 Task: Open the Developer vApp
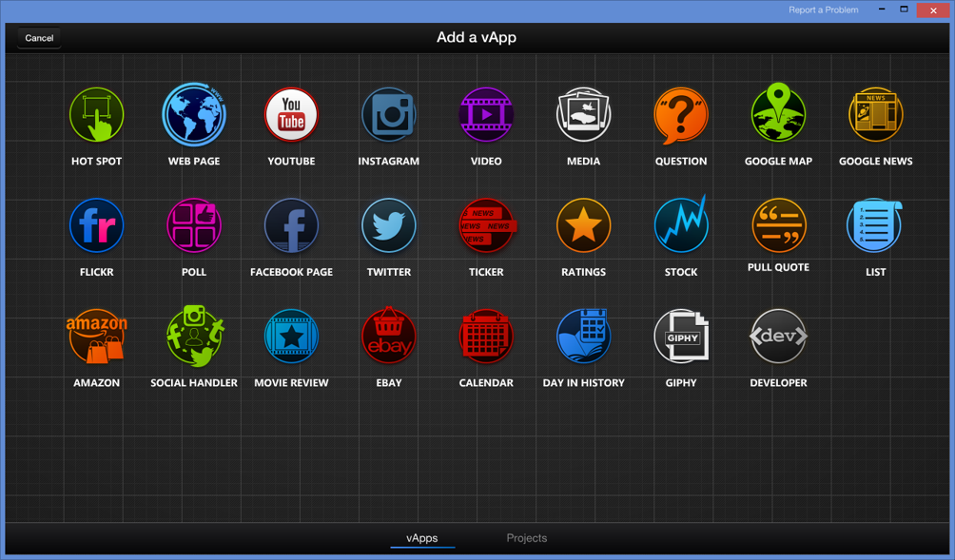tap(778, 337)
